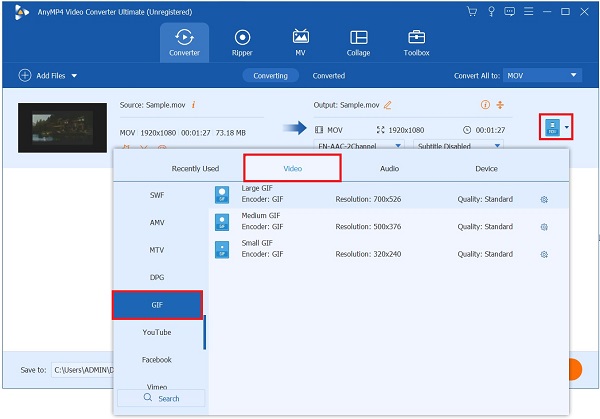Screen dimensions: 600x419
Task: Choose DPG in the format list
Action: 157,277
